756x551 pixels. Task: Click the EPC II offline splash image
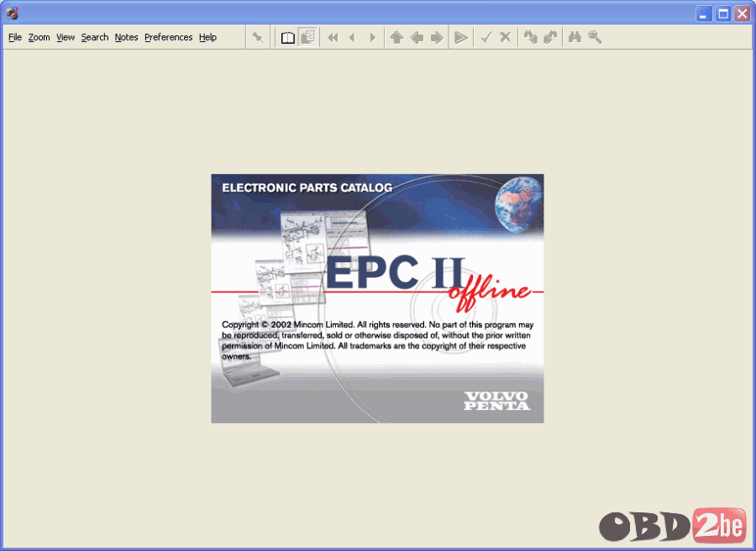(377, 298)
